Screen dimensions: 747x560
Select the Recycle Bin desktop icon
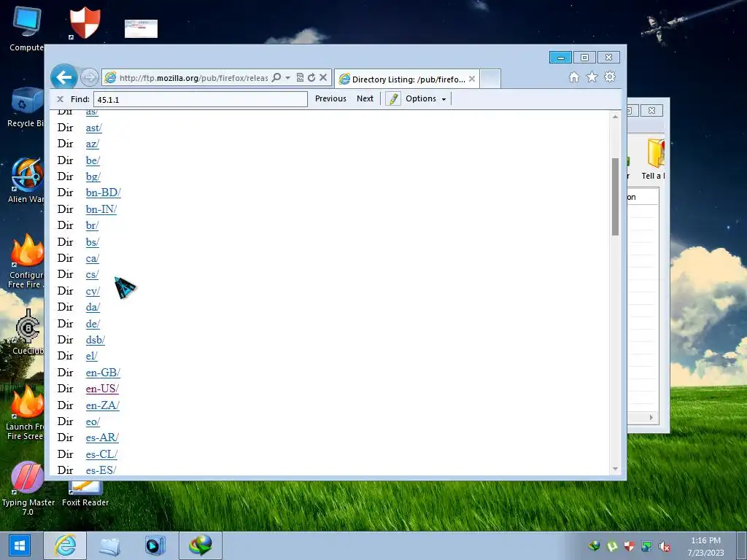click(25, 108)
